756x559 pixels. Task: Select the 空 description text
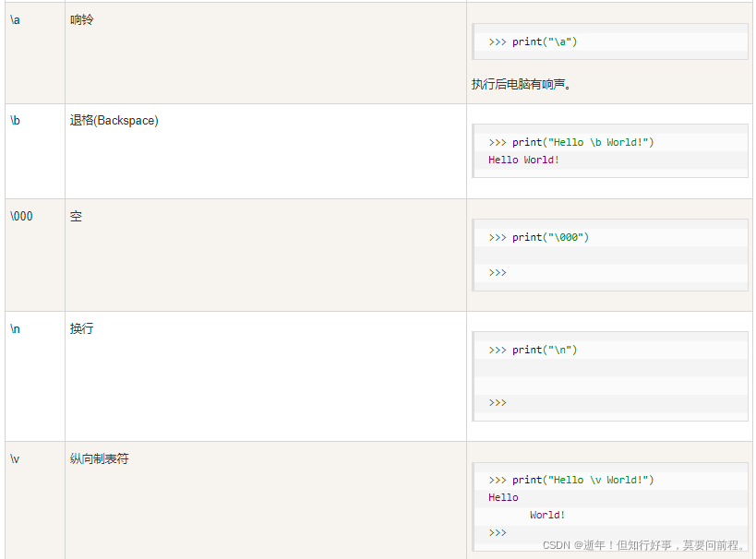[x=76, y=217]
